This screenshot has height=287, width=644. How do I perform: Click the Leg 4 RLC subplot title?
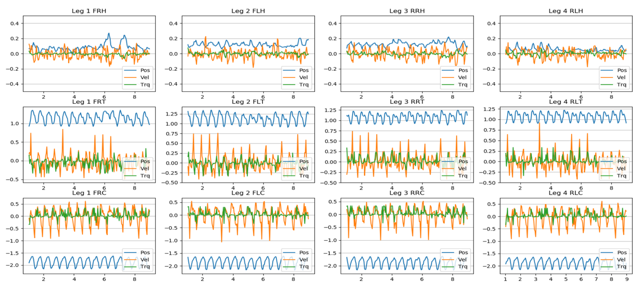566,193
